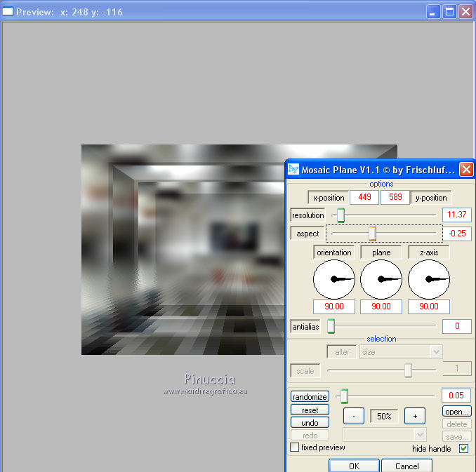Toggle the fixed preview checkbox
The image size is (476, 472).
pos(294,447)
